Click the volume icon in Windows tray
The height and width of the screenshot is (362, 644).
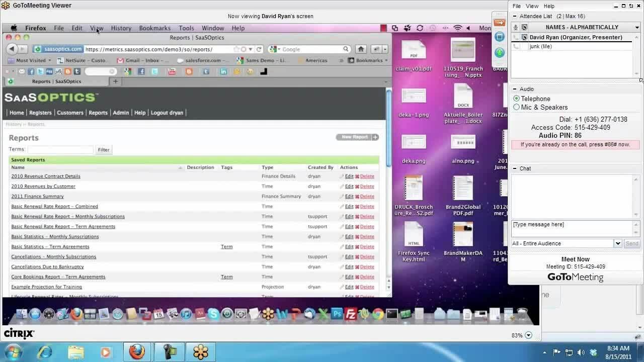click(581, 352)
